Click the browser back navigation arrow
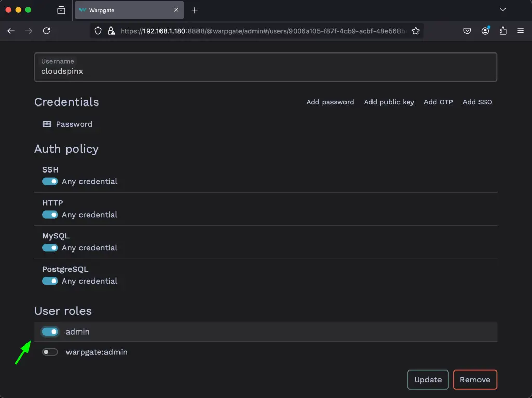Image resolution: width=532 pixels, height=398 pixels. [10, 31]
